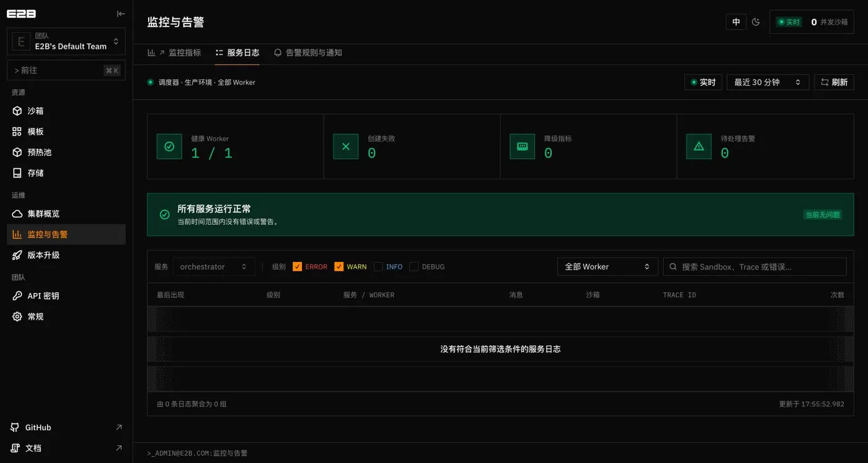Switch to the 服务日志 tab

(237, 53)
